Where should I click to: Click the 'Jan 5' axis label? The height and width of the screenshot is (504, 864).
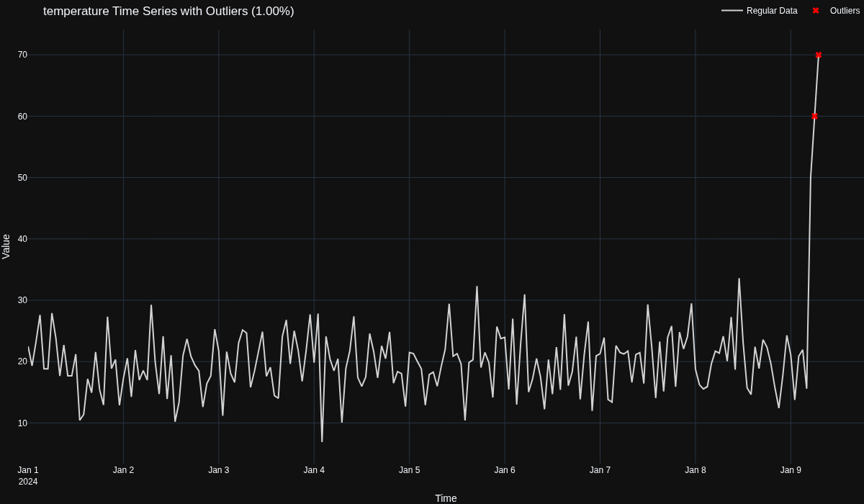409,470
